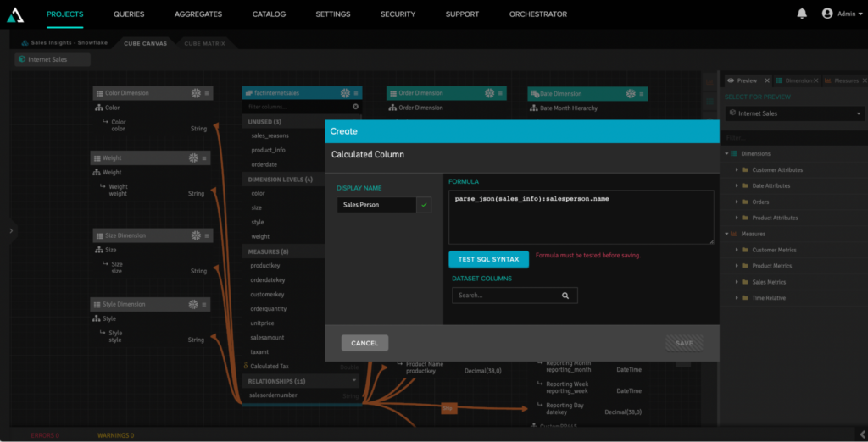Viewport: 868px width, 442px height.
Task: Click the Color hierarchy icon
Action: (x=99, y=108)
